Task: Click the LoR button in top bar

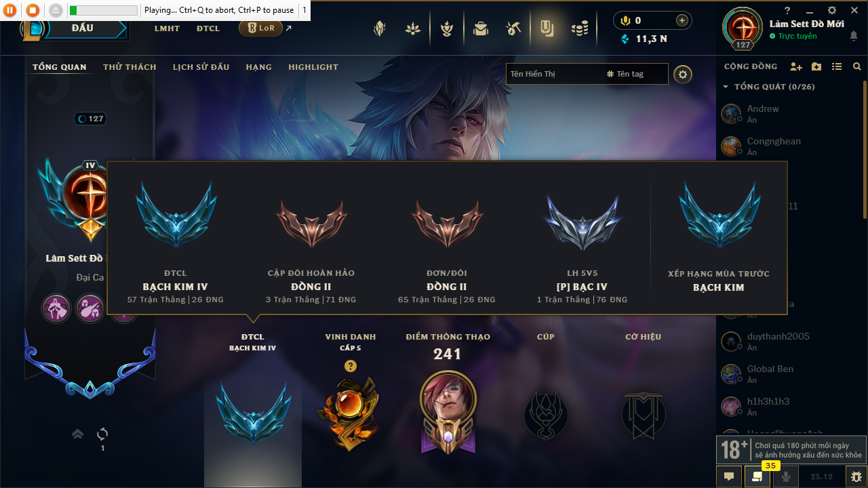Action: [x=260, y=28]
